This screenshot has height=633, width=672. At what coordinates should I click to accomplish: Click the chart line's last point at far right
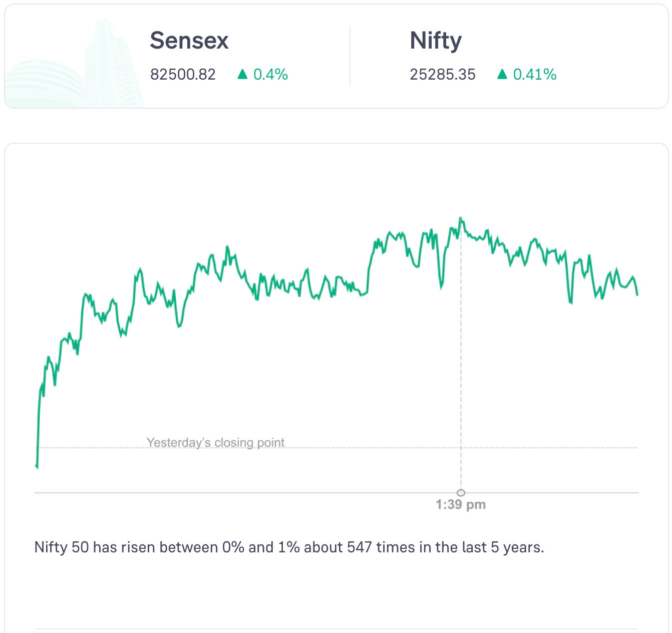(637, 294)
